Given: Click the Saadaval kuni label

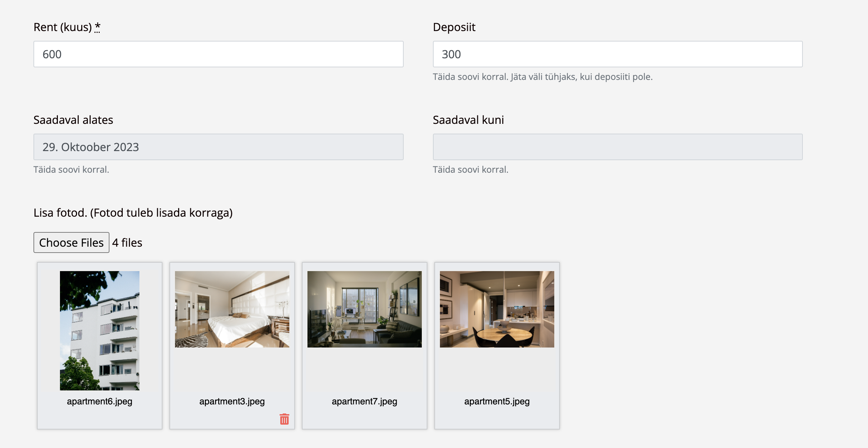Looking at the screenshot, I should (x=468, y=120).
